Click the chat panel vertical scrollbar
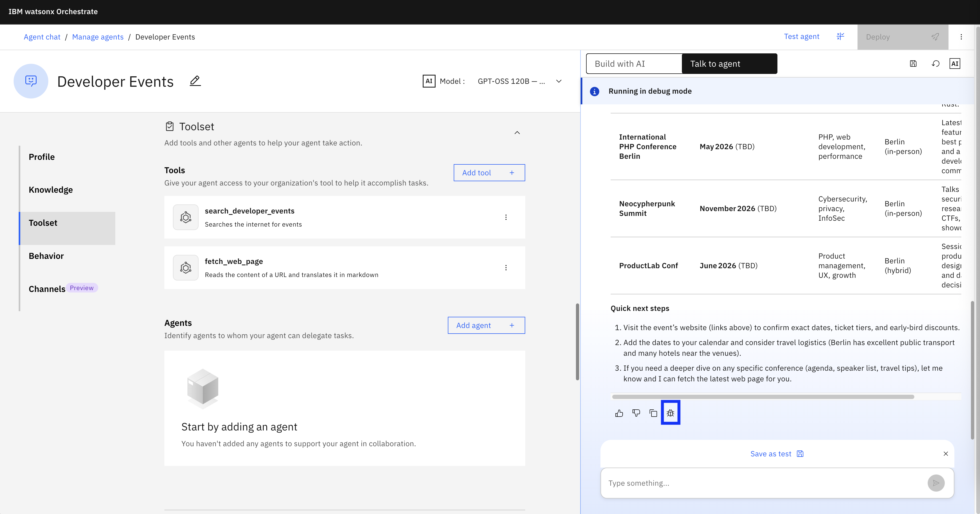Image resolution: width=980 pixels, height=514 pixels. pyautogui.click(x=972, y=370)
